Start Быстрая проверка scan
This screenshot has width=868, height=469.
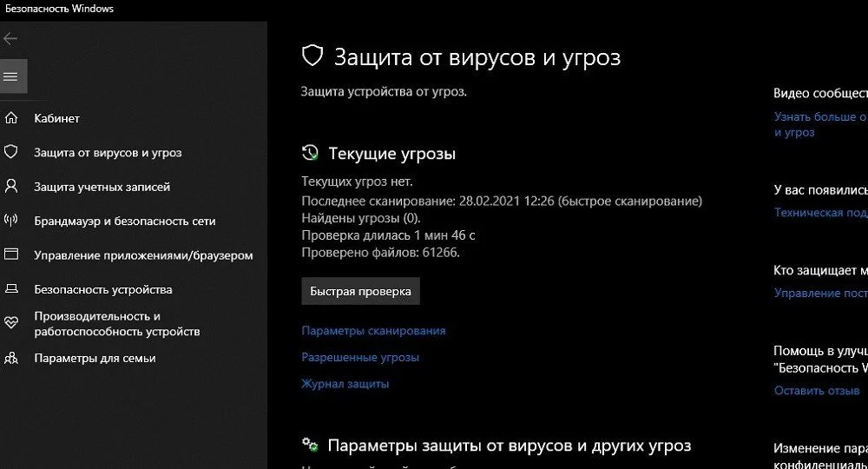360,291
